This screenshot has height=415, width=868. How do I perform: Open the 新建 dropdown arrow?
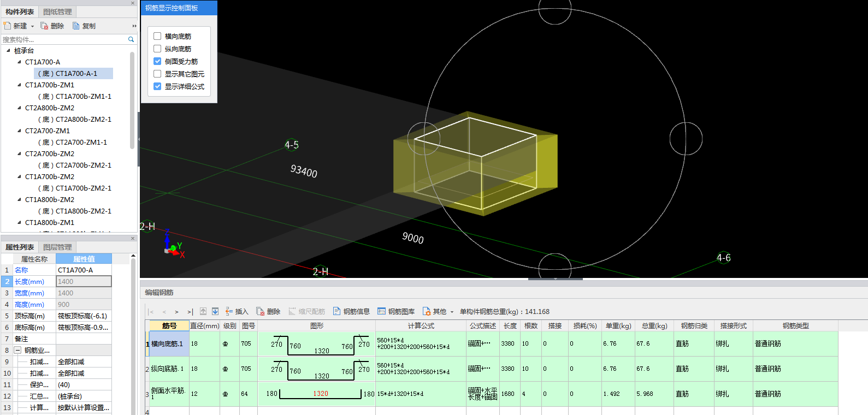32,26
